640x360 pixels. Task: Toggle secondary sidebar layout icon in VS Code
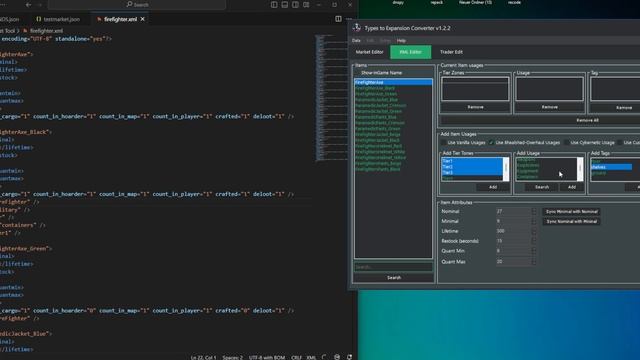point(295,5)
